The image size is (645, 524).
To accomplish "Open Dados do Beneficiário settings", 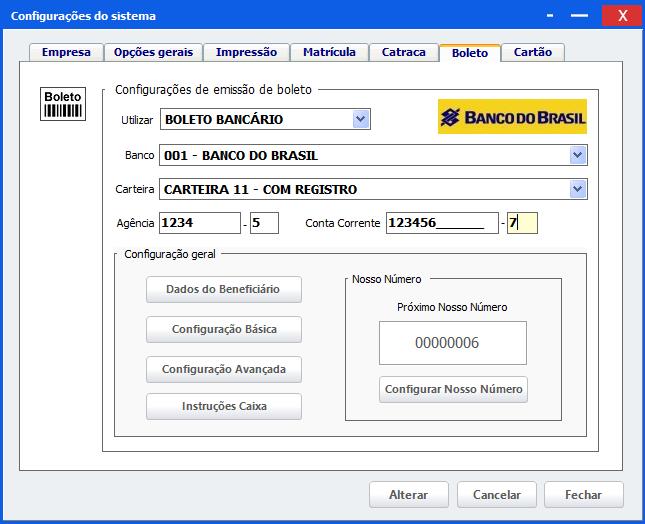I will pyautogui.click(x=224, y=289).
